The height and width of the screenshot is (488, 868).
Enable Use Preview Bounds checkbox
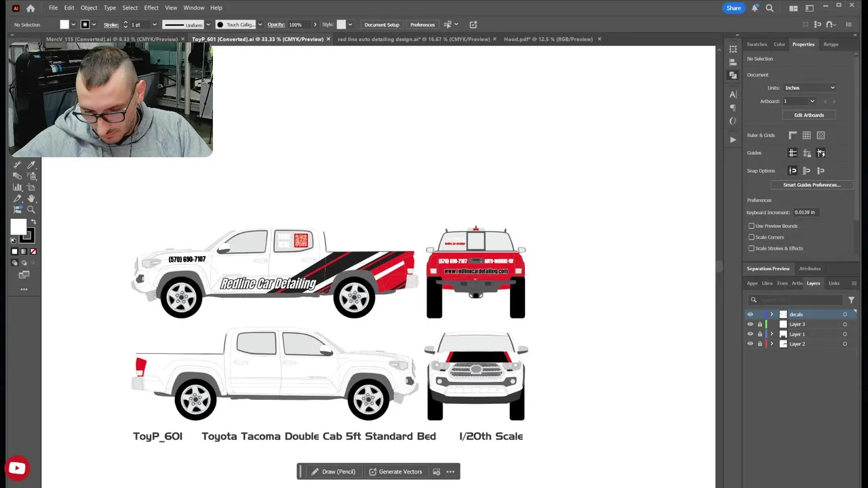point(751,226)
